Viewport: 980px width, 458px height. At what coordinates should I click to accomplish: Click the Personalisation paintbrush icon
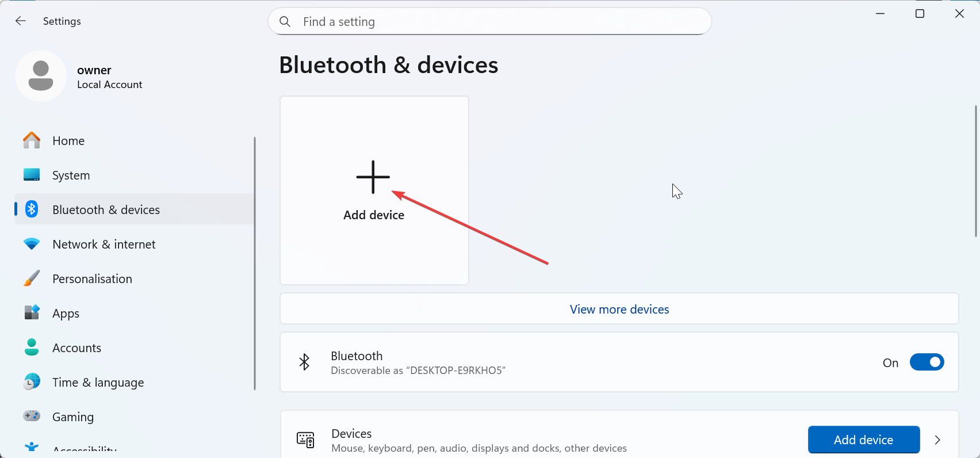pos(32,278)
